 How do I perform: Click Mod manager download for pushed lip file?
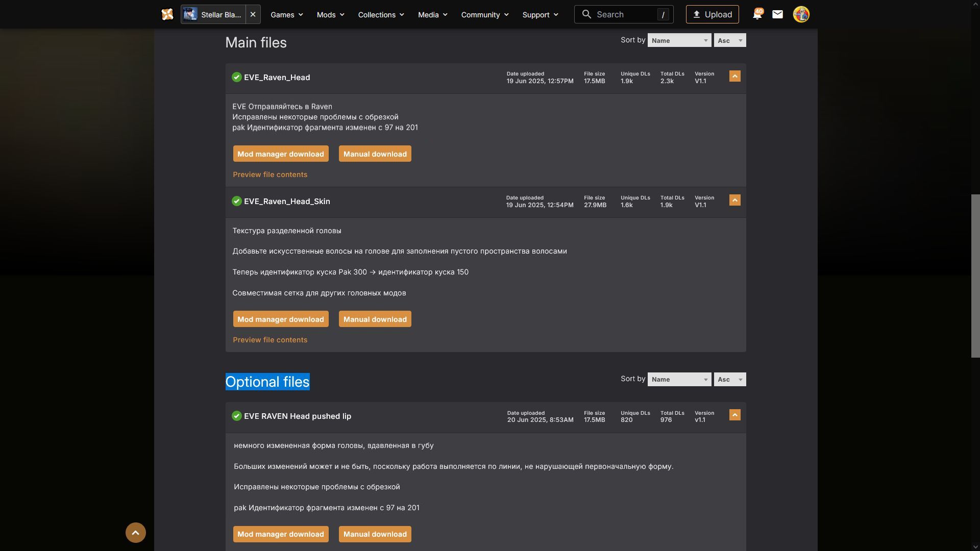click(281, 534)
